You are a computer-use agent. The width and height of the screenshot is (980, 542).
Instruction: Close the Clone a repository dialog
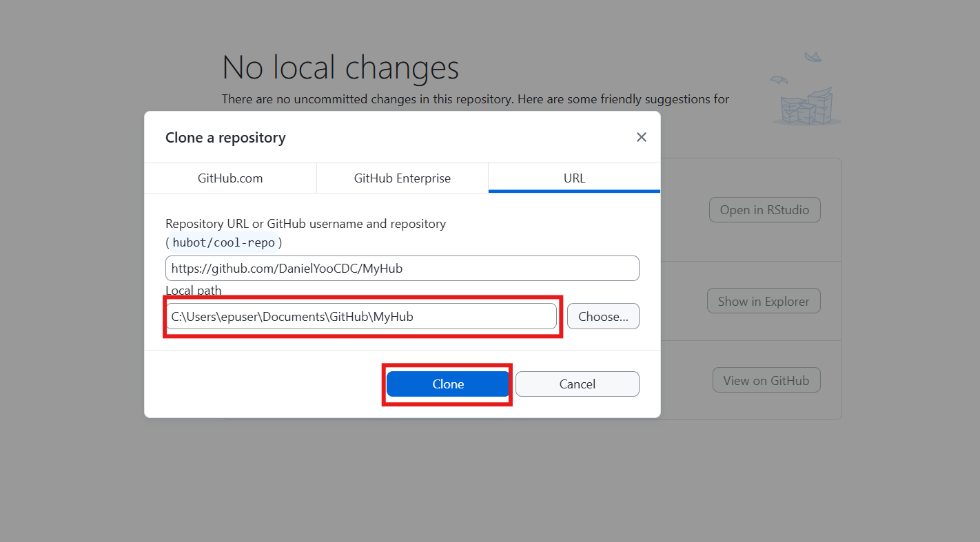[x=641, y=137]
